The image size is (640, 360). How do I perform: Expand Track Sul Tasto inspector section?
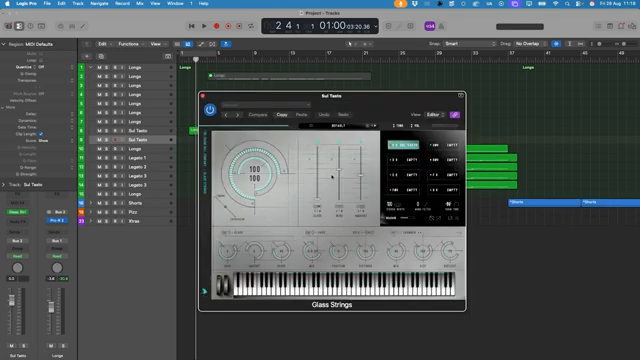click(x=4, y=184)
